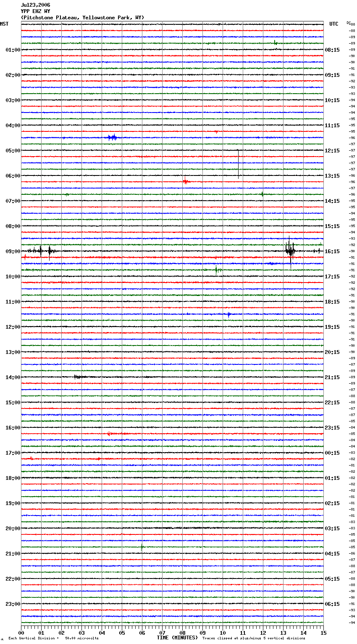This screenshot has height=644, width=357.
Task: Click the 21:15 UTC time label
Action: (x=332, y=377)
